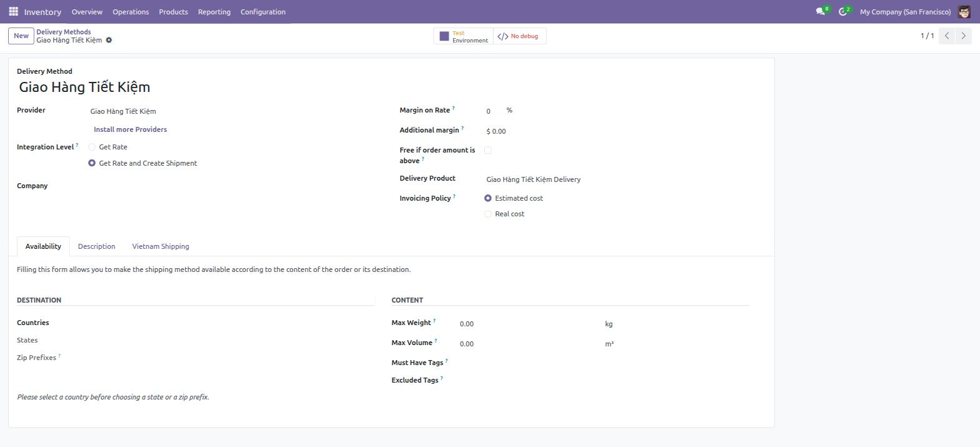Follow the Delivery Methods breadcrumb link
Image resolution: width=980 pixels, height=447 pixels.
click(x=64, y=32)
